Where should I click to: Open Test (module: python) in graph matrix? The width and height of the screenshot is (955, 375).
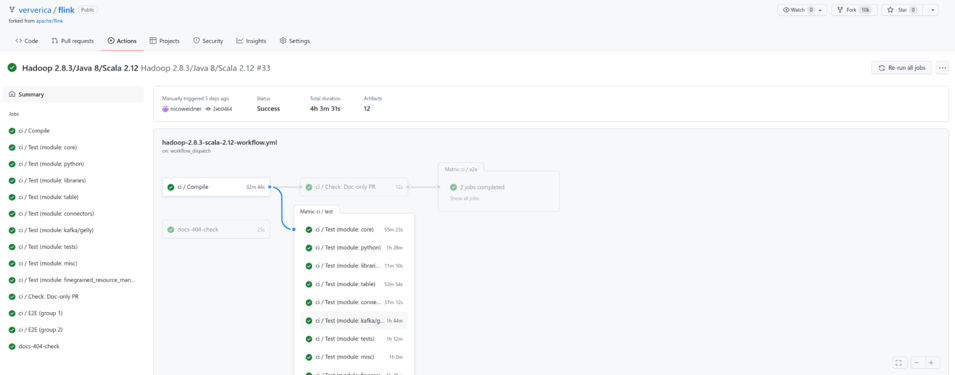click(354, 248)
